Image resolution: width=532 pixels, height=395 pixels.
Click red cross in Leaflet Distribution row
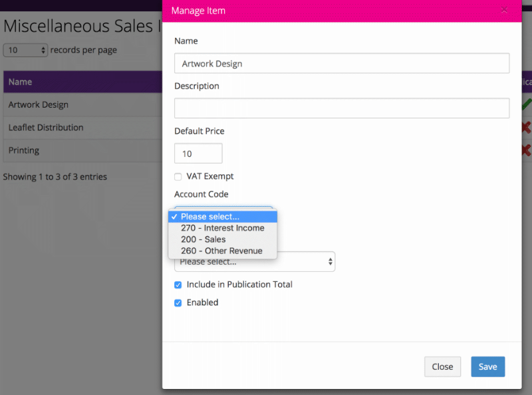point(526,127)
